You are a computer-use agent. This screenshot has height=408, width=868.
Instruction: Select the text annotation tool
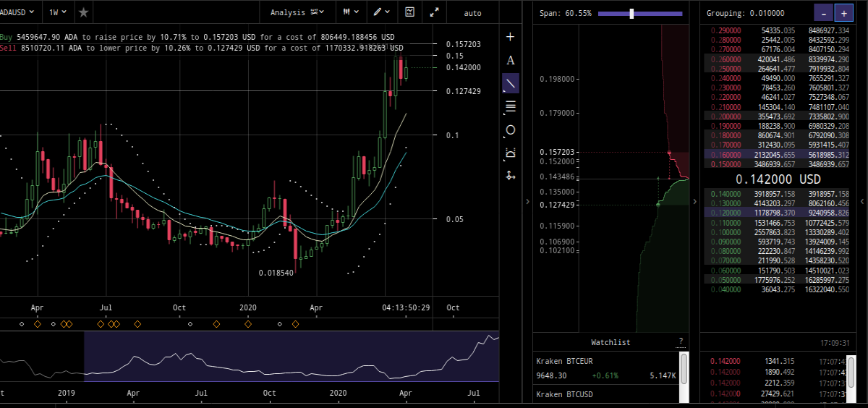(x=511, y=60)
